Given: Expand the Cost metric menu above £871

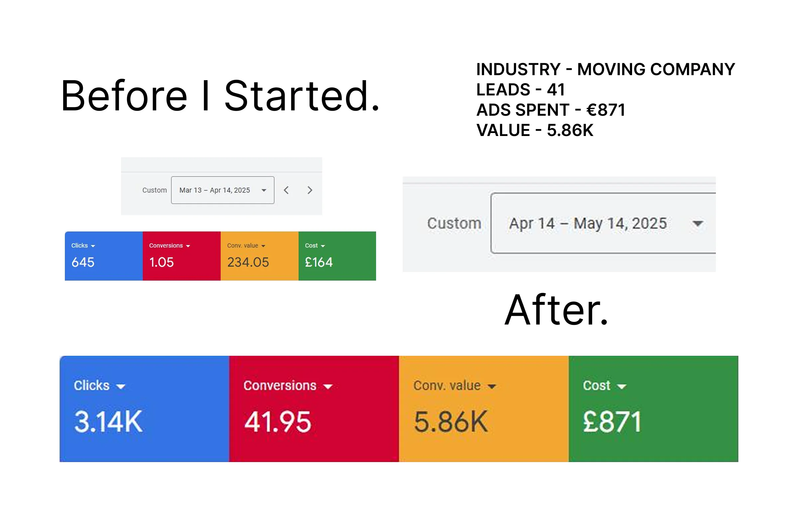Looking at the screenshot, I should [x=621, y=386].
